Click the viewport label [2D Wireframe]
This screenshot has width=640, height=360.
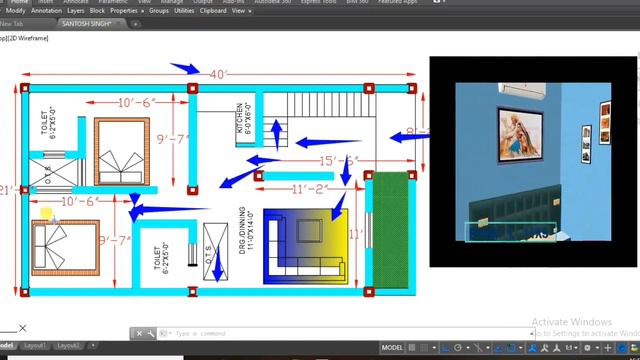point(28,38)
